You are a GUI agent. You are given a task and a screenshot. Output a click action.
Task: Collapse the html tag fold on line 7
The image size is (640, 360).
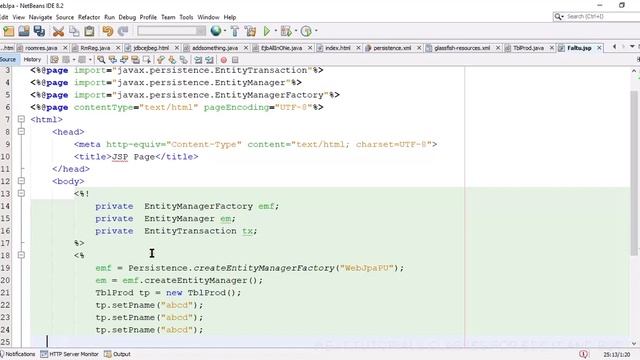coord(21,119)
